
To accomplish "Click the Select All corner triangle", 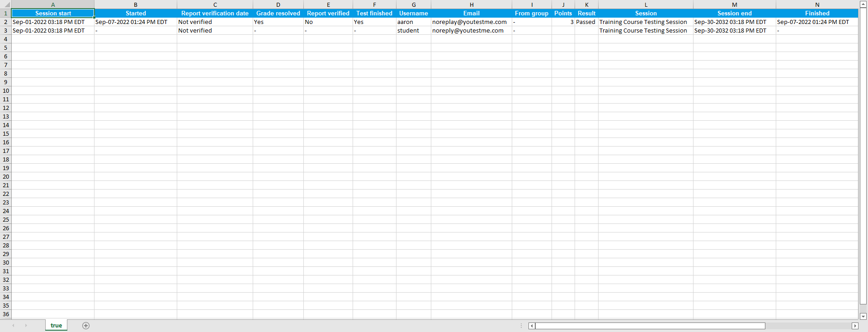I will tap(6, 5).
